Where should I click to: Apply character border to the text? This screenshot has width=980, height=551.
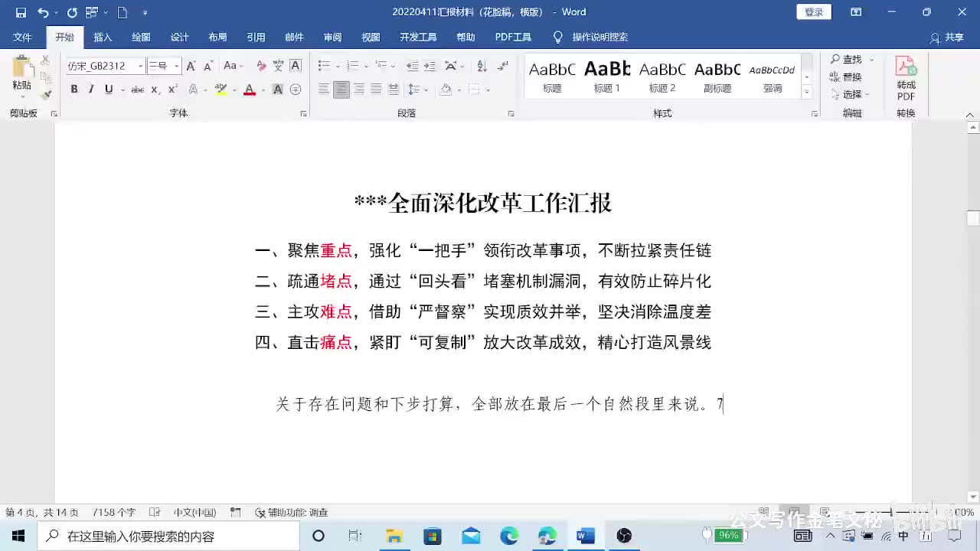(296, 66)
